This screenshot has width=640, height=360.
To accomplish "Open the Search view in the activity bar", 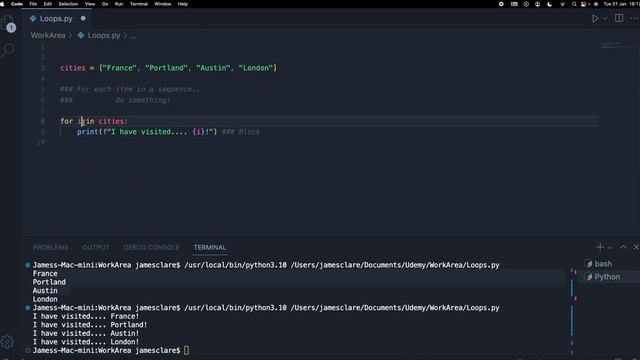I will click(8, 51).
